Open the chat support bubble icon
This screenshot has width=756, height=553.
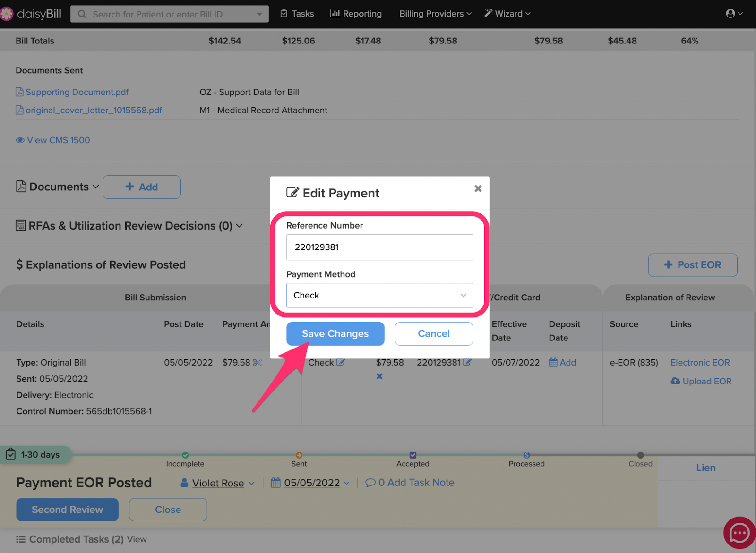click(739, 533)
